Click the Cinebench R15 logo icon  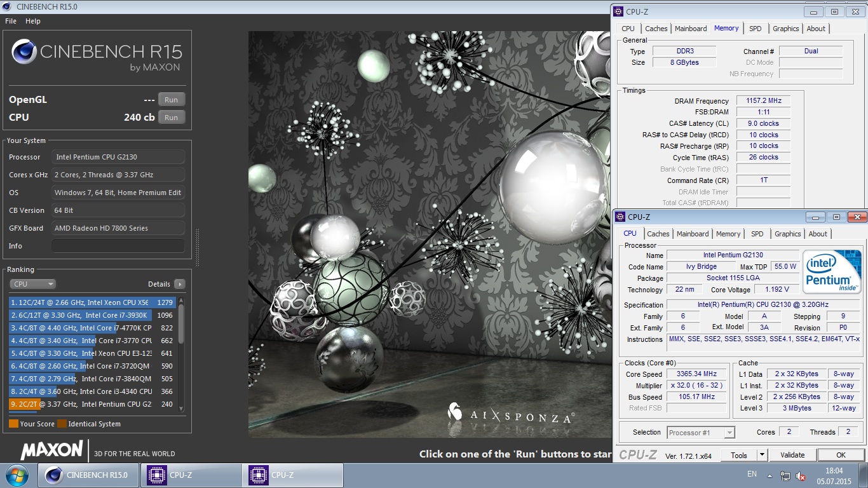(x=24, y=52)
